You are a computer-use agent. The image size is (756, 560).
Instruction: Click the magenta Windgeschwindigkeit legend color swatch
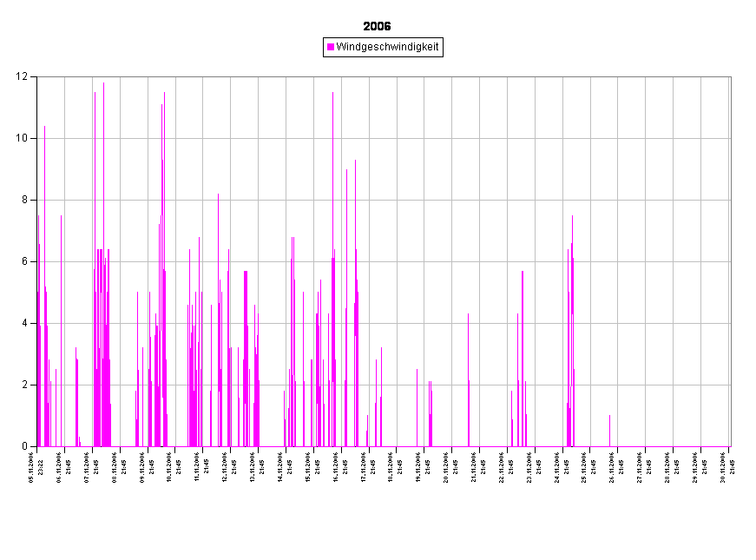point(331,47)
